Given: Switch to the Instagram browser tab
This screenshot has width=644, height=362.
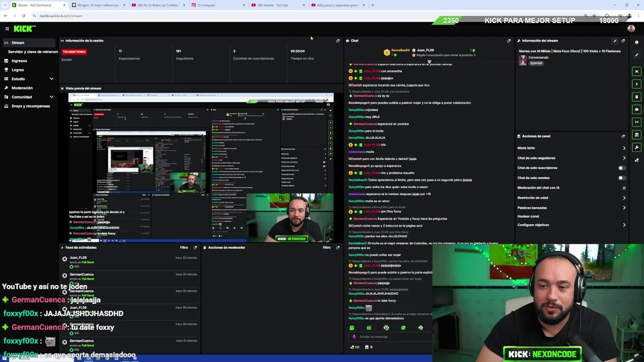Looking at the screenshot, I should tap(218, 5).
